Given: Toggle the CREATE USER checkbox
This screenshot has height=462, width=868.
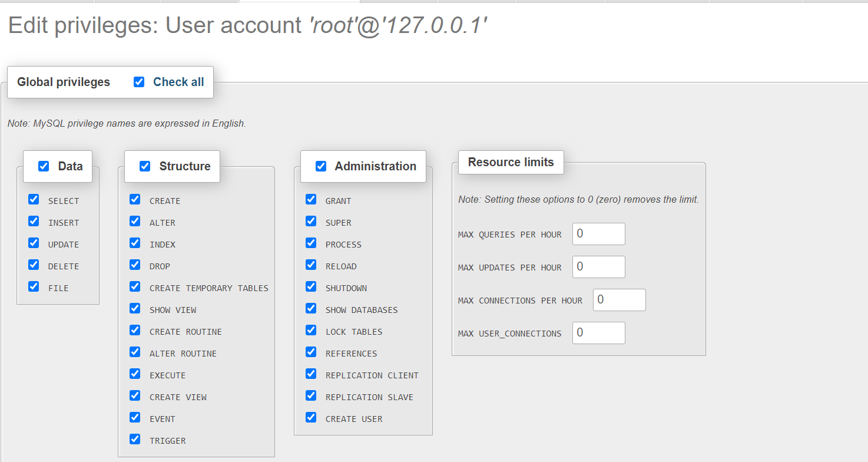Looking at the screenshot, I should click(311, 417).
